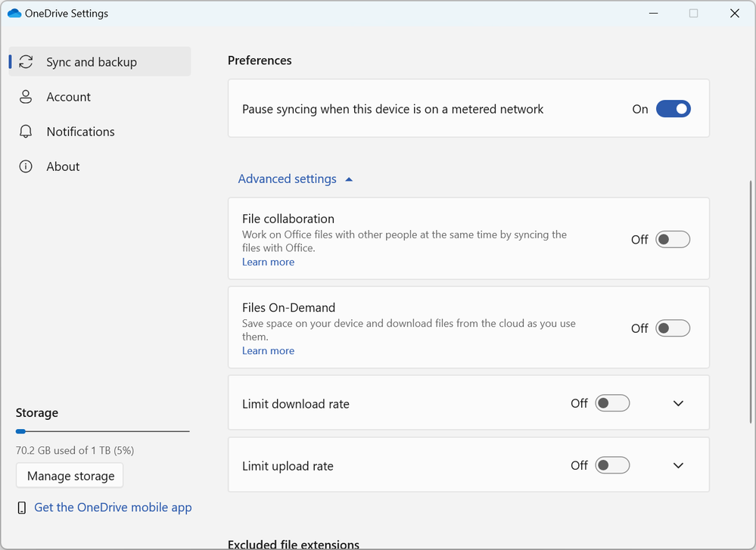The height and width of the screenshot is (550, 756).
Task: Select the About page
Action: tap(100, 166)
